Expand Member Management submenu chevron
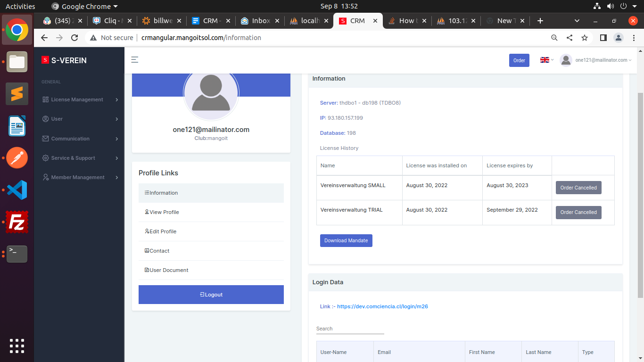The width and height of the screenshot is (644, 362). [117, 177]
